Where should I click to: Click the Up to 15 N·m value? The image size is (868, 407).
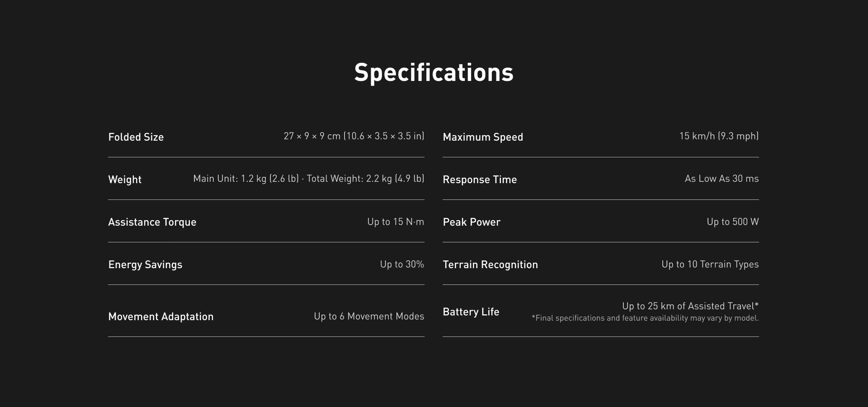coord(396,222)
